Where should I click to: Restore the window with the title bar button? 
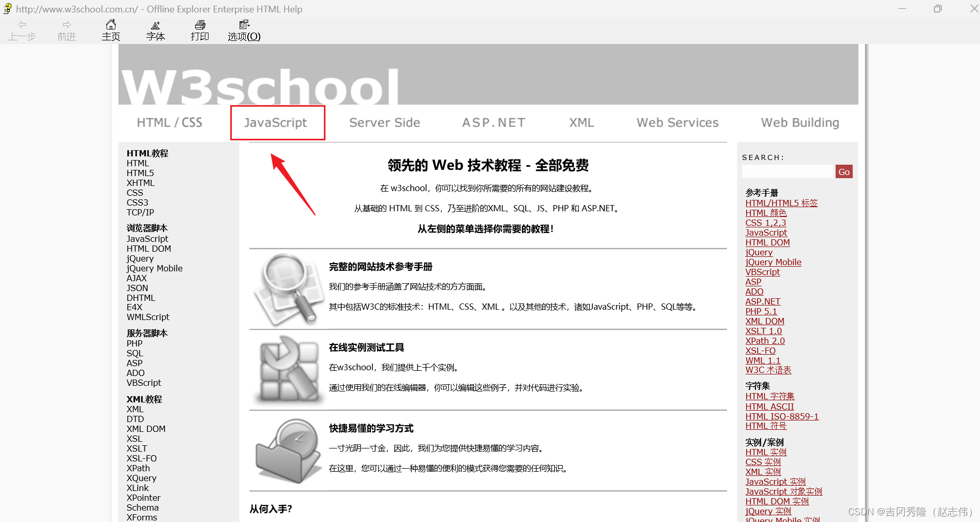click(x=938, y=9)
